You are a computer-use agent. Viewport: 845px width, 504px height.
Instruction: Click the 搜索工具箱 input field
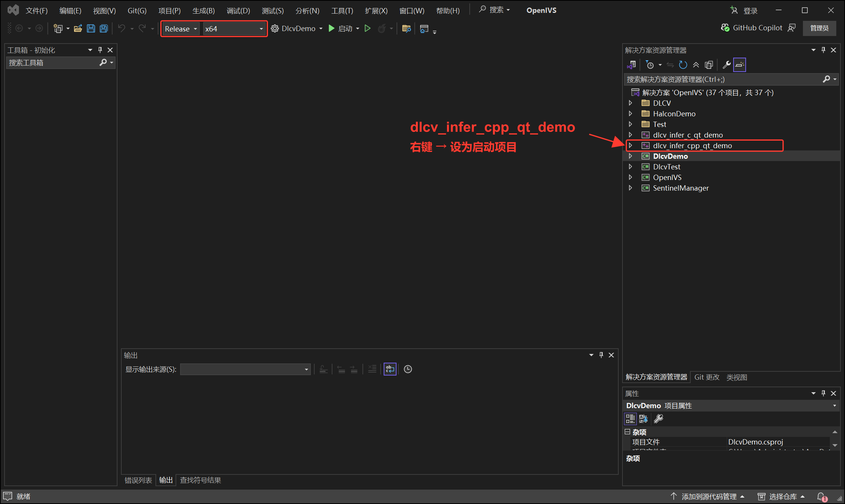(52, 63)
